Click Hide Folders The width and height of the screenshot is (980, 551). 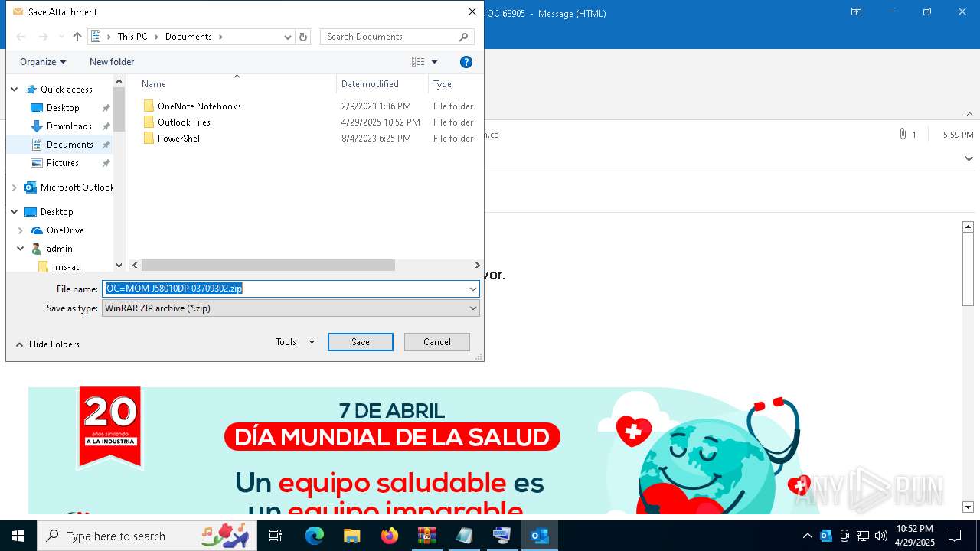(47, 344)
